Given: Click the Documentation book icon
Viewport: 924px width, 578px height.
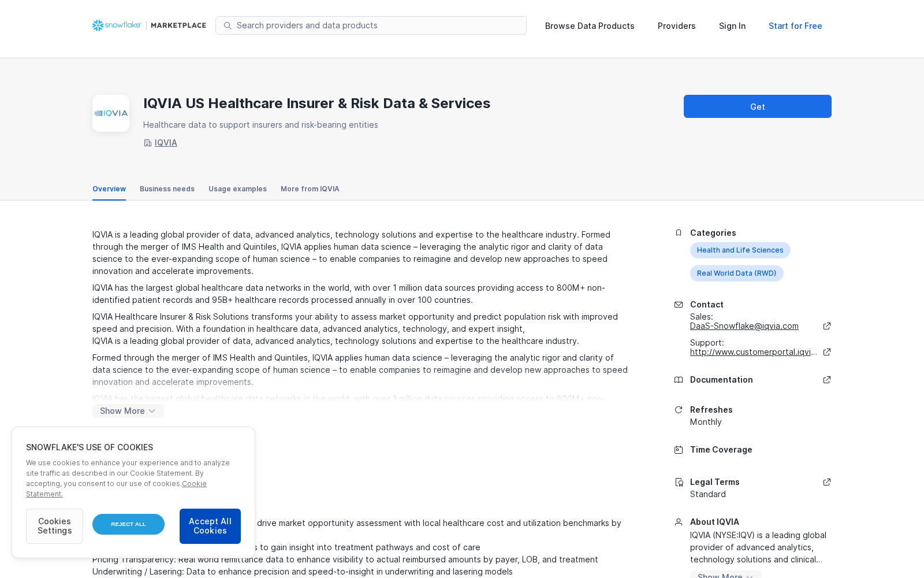Looking at the screenshot, I should click(x=679, y=380).
